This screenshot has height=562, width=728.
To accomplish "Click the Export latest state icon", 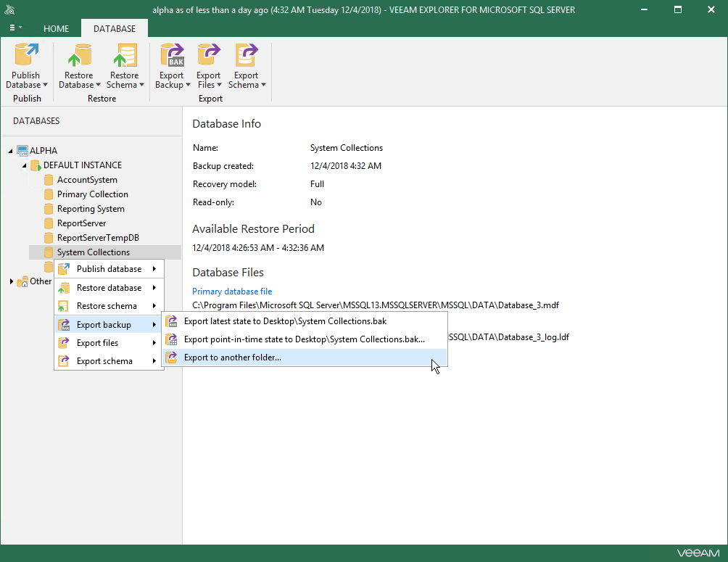I will click(x=171, y=321).
